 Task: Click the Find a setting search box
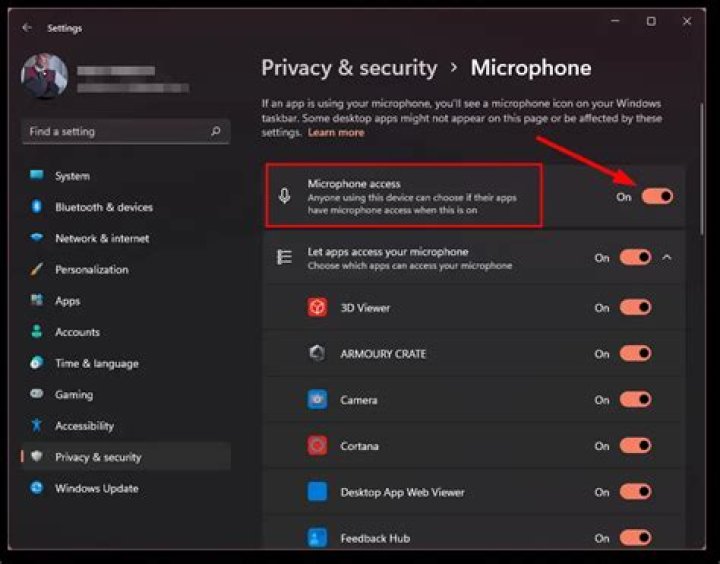coord(126,132)
